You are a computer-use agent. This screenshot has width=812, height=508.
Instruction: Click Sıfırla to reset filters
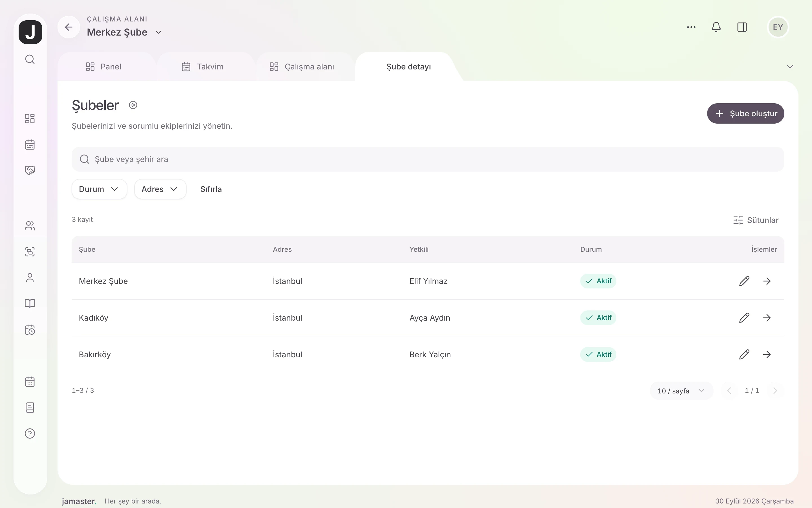211,189
